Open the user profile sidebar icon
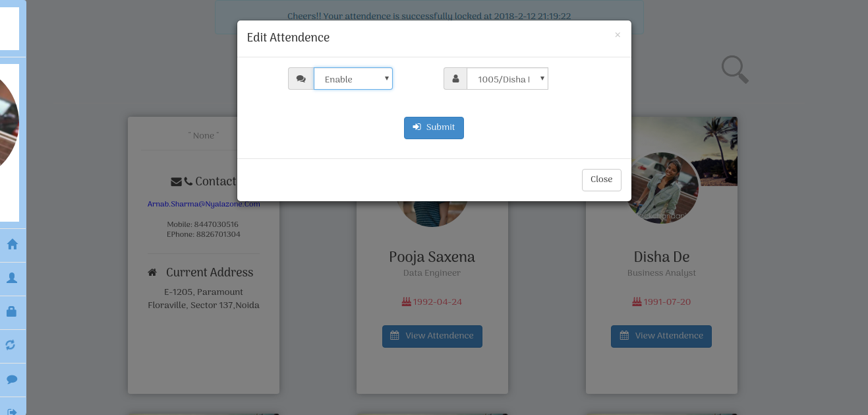This screenshot has width=868, height=415. [12, 278]
